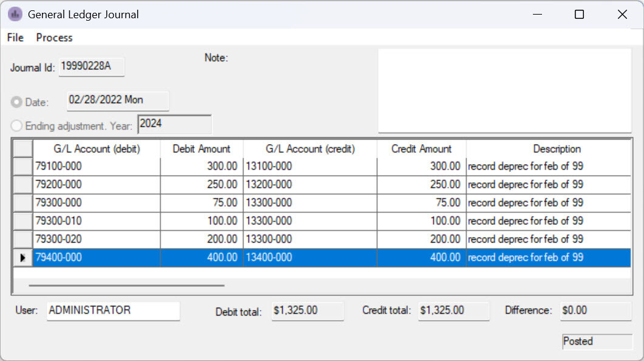Select row header for 79200-000

pyautogui.click(x=23, y=185)
